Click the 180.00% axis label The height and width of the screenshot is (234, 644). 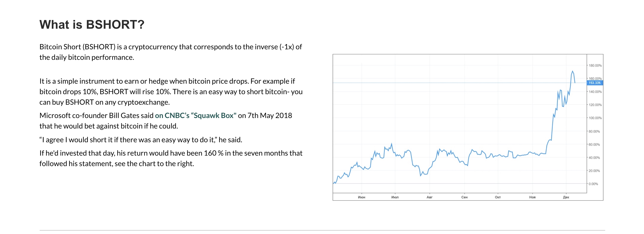click(x=595, y=66)
